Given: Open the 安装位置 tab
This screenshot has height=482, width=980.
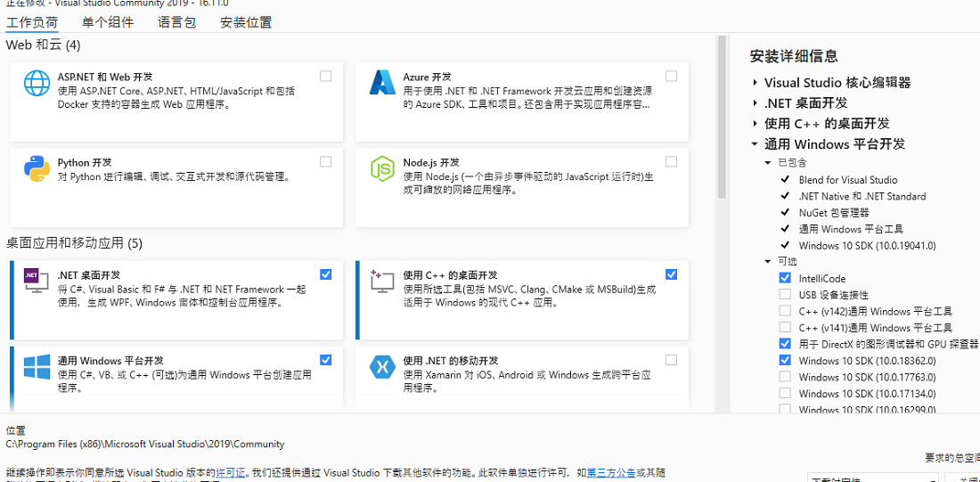Looking at the screenshot, I should pos(246,23).
